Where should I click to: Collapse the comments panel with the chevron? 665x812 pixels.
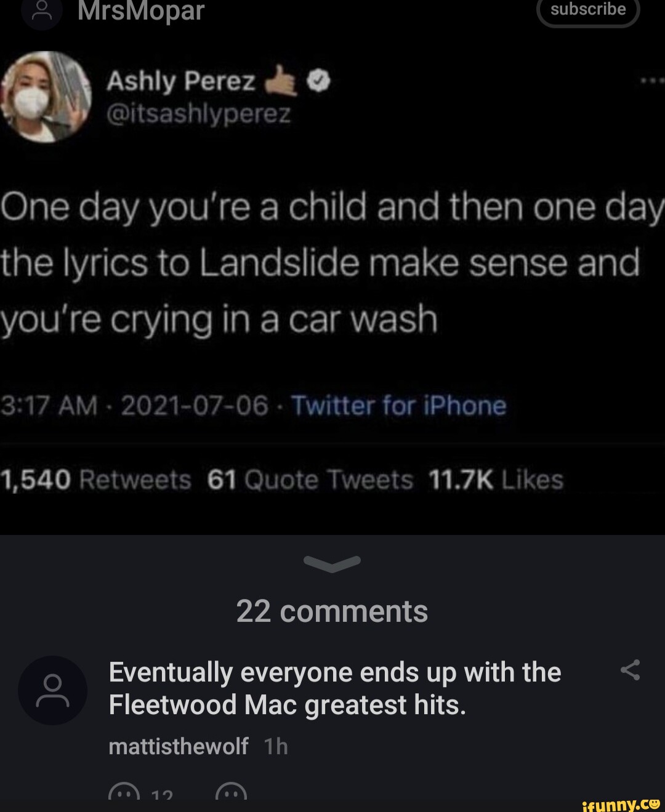(332, 563)
